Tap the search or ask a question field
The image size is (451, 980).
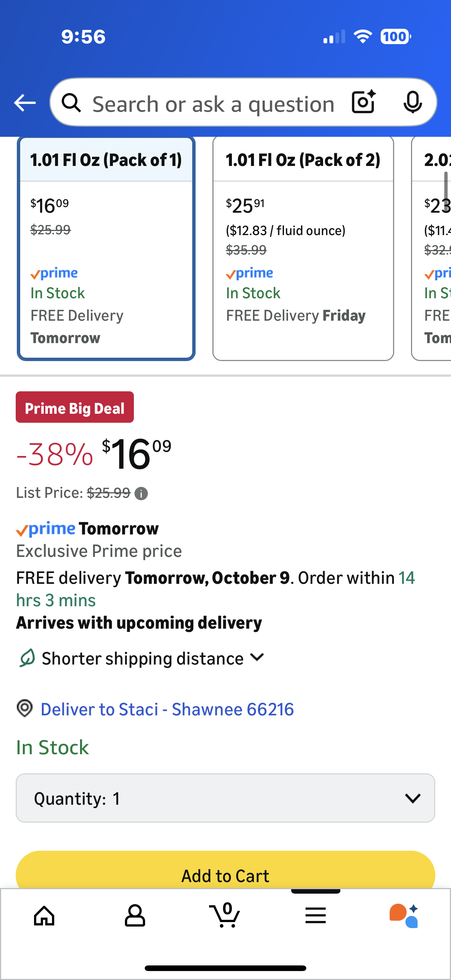pyautogui.click(x=213, y=104)
